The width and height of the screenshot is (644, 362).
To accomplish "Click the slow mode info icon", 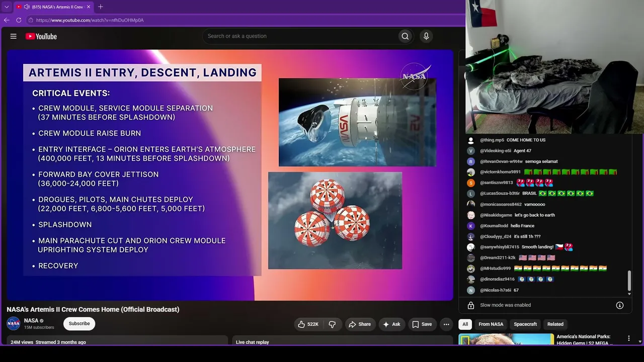I will click(x=620, y=305).
